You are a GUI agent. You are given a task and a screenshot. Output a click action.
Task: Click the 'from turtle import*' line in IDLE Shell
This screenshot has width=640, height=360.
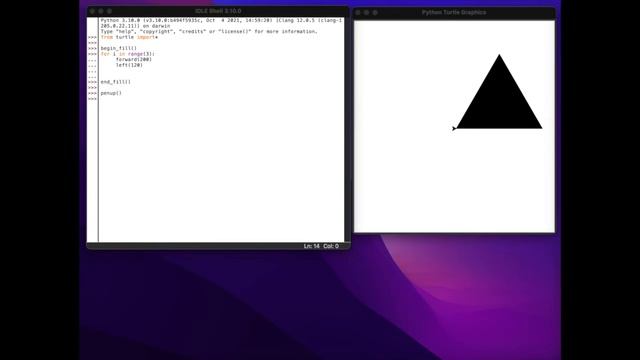(129, 37)
